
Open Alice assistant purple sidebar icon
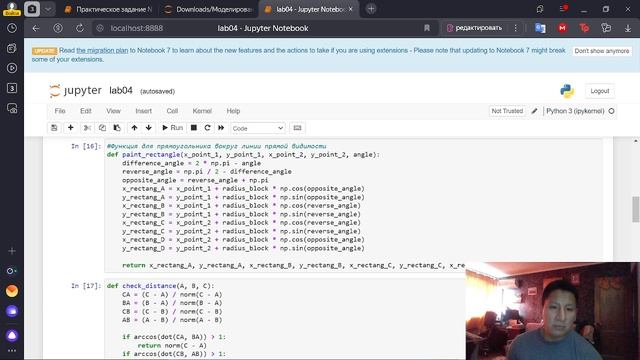12,335
